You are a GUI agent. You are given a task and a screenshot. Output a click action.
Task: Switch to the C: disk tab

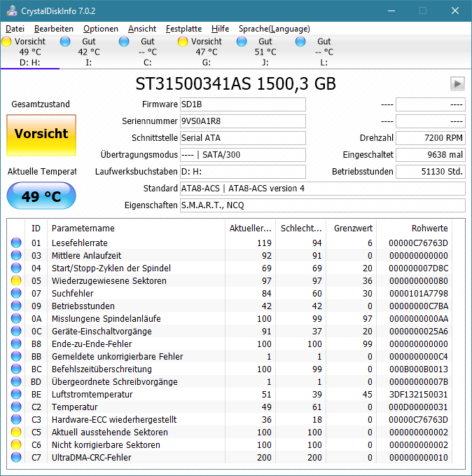pos(148,52)
